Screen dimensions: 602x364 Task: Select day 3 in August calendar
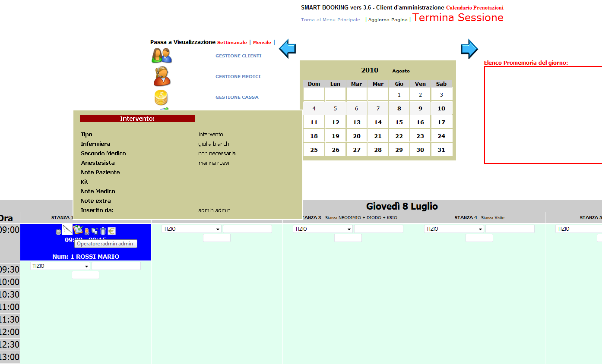(x=441, y=94)
